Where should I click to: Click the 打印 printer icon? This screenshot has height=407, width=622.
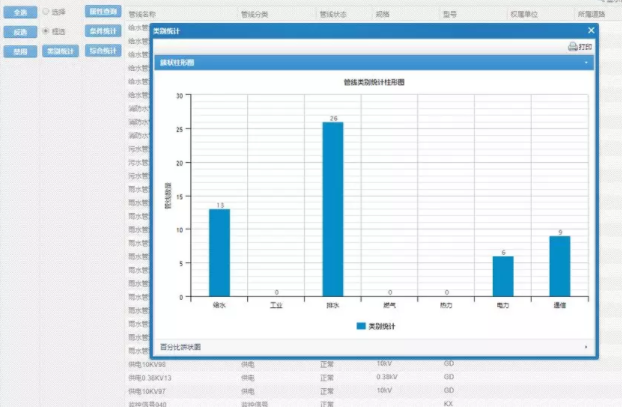[572, 46]
